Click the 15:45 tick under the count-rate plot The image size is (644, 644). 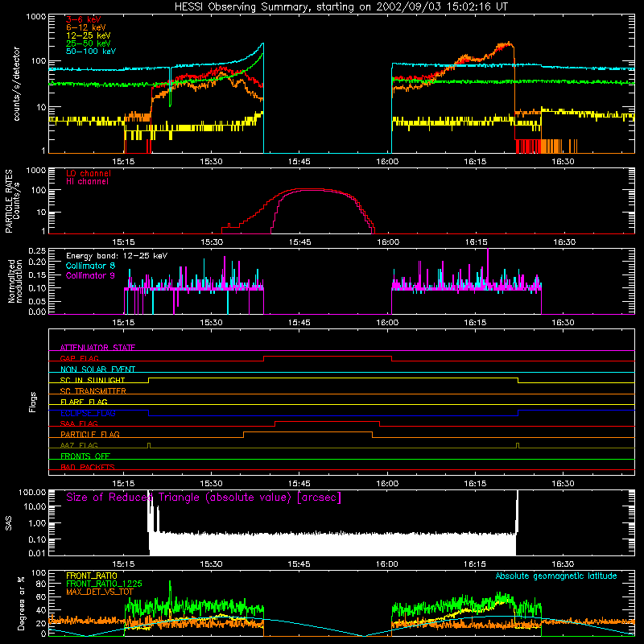click(x=299, y=162)
